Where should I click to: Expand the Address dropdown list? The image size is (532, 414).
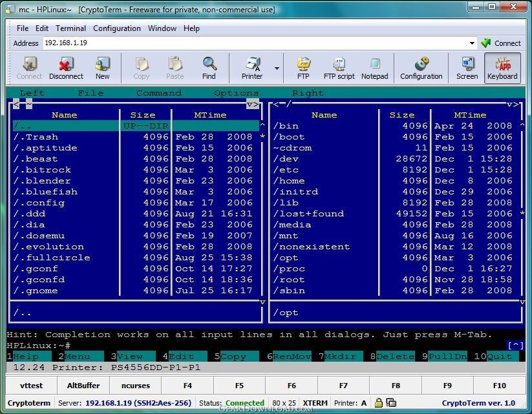point(472,43)
